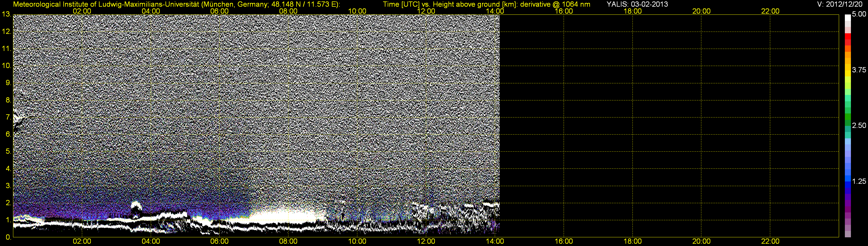Click the 6 km label on the height axis
Viewport: 868px width, 246px height.
[x=8, y=134]
